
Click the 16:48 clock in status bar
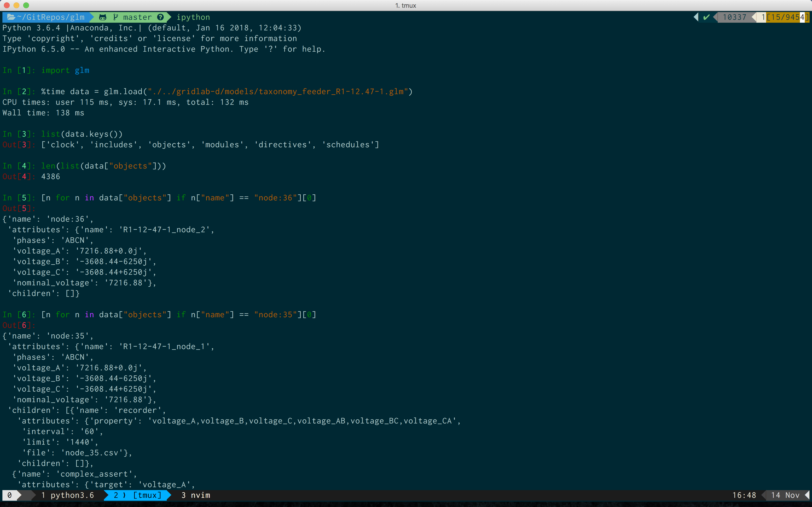point(744,495)
